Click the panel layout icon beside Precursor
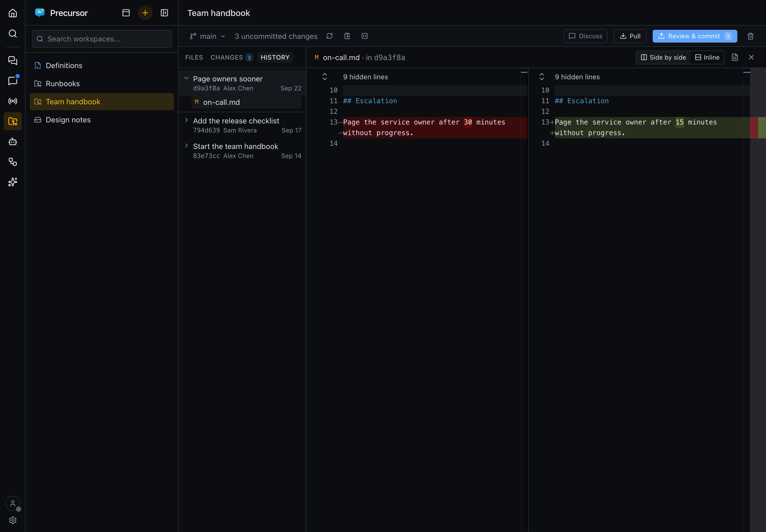Viewport: 766px width, 532px height. (126, 13)
